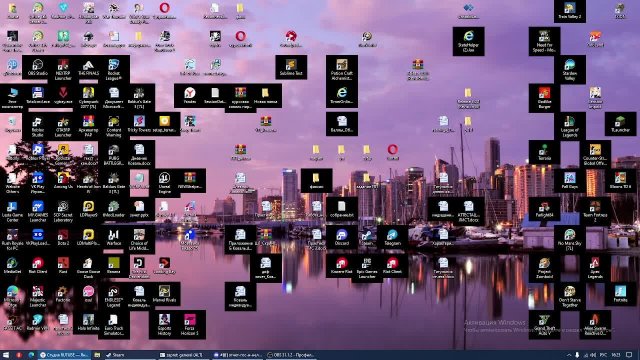The width and height of the screenshot is (640, 360).
Task: Select the Microsoft Edge desktop shortcut
Action: [12, 296]
